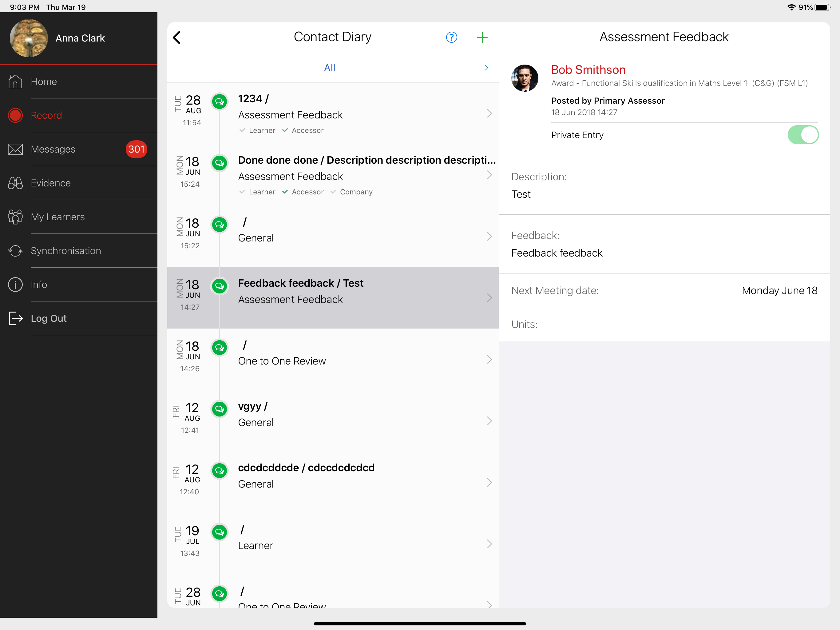
Task: Click the Log Out exit icon
Action: 15,318
